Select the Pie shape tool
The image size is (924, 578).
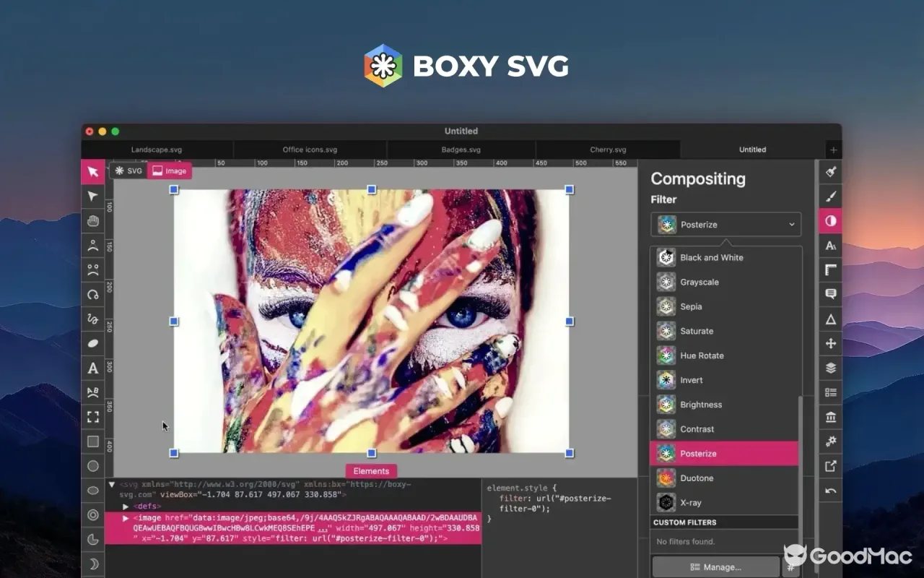(92, 540)
